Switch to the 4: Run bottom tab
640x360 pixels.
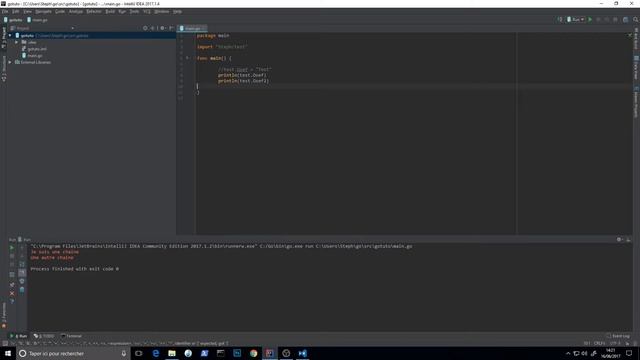click(18, 336)
